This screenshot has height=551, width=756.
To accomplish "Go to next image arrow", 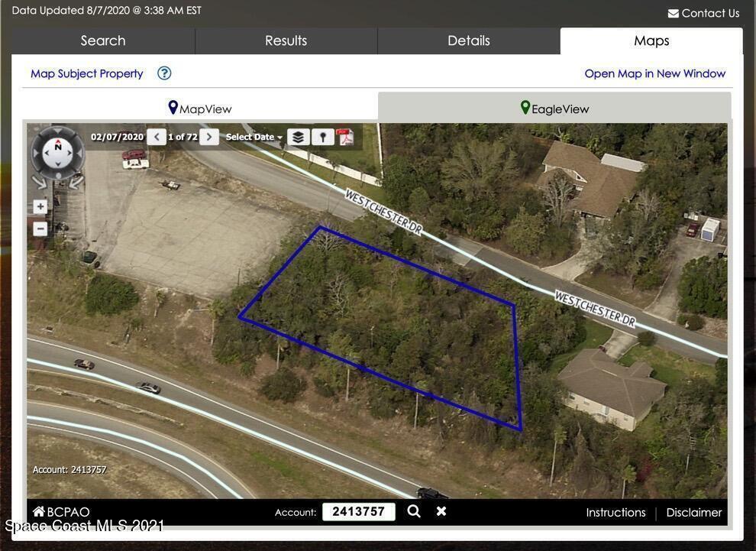I will pos(208,137).
